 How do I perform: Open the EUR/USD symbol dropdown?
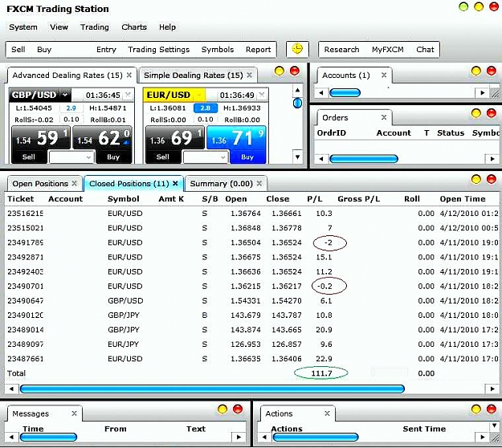(x=199, y=95)
